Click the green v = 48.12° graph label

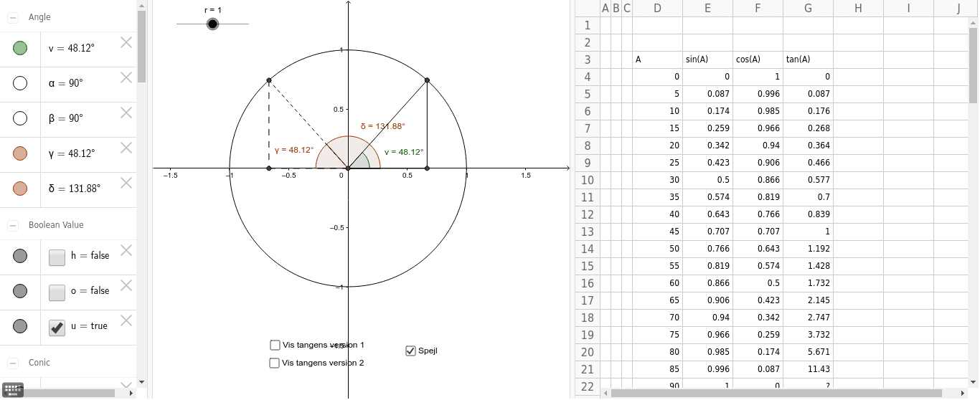pos(404,152)
